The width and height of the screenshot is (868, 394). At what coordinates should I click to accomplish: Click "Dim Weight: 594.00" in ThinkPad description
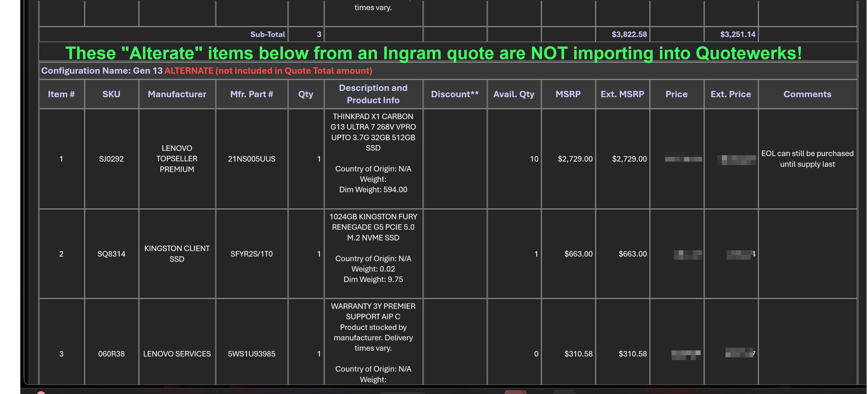[373, 189]
